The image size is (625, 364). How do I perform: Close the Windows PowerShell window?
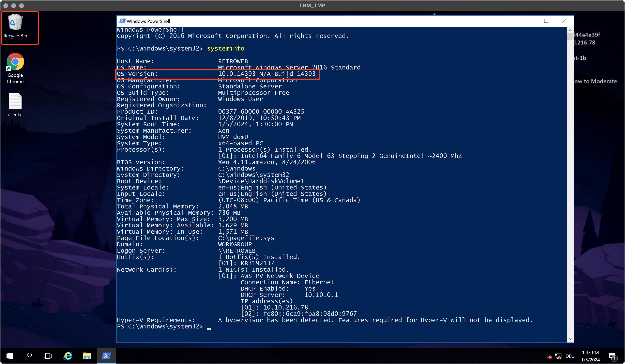(564, 21)
